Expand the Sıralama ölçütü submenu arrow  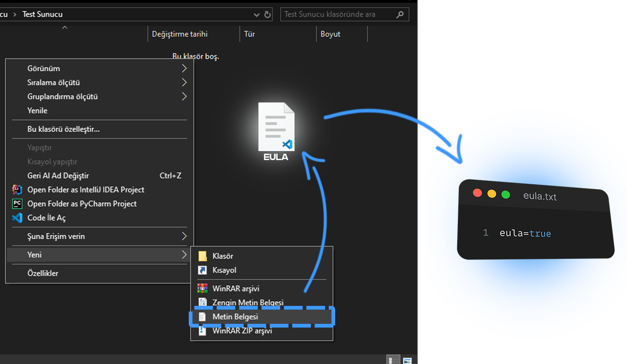184,82
